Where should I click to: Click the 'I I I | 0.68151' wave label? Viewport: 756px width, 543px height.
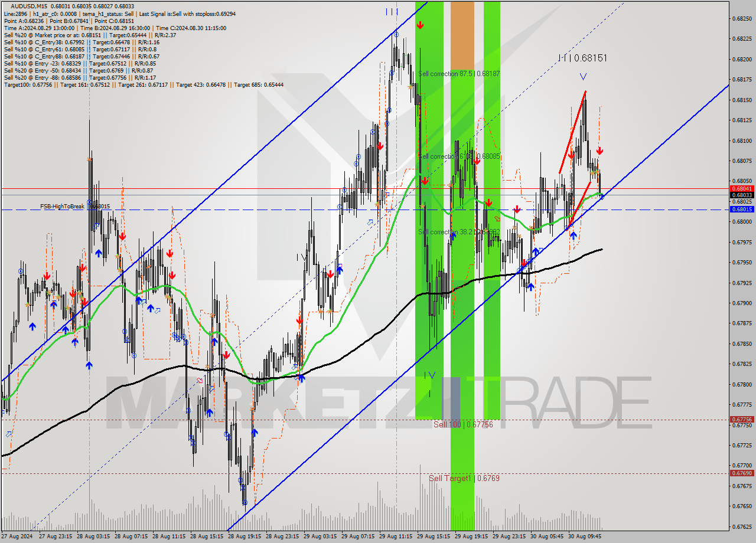[582, 58]
